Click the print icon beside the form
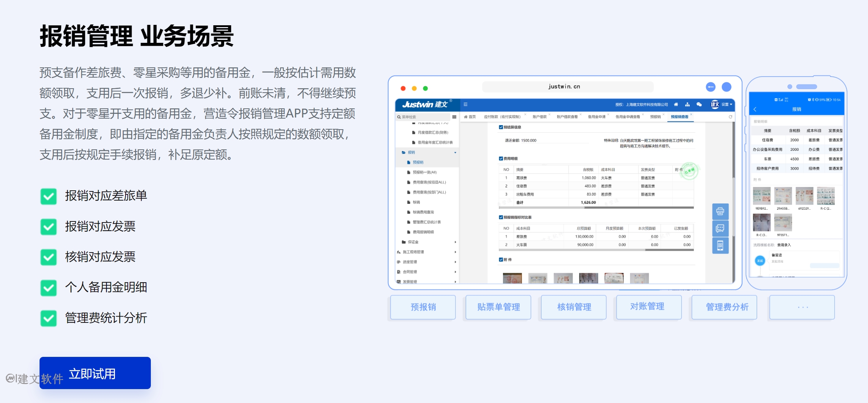 [x=720, y=212]
